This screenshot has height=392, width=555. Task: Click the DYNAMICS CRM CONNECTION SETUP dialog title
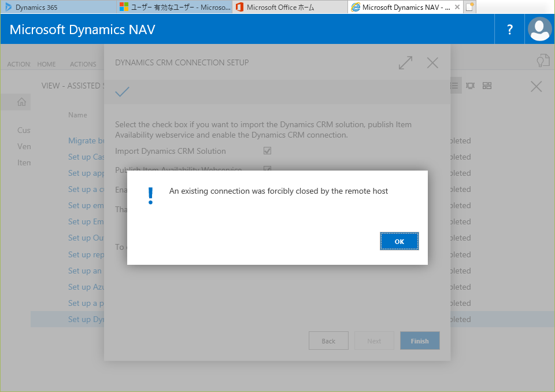point(182,62)
